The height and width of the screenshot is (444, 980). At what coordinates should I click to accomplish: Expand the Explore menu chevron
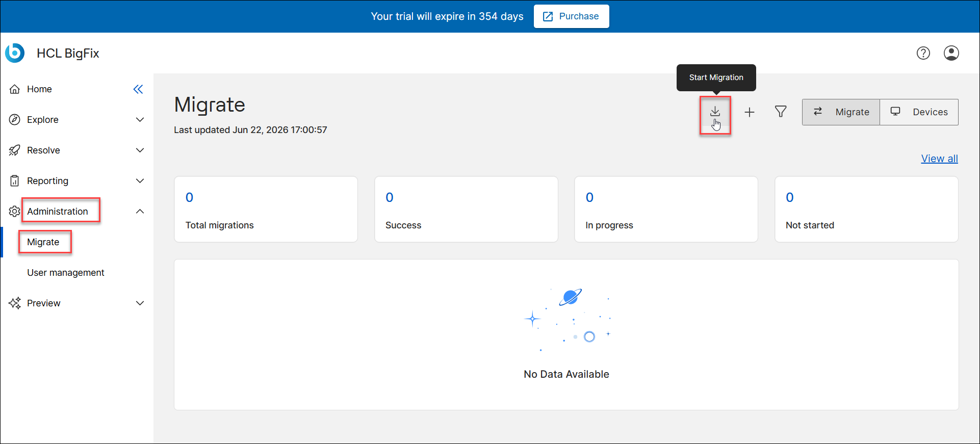tap(140, 120)
